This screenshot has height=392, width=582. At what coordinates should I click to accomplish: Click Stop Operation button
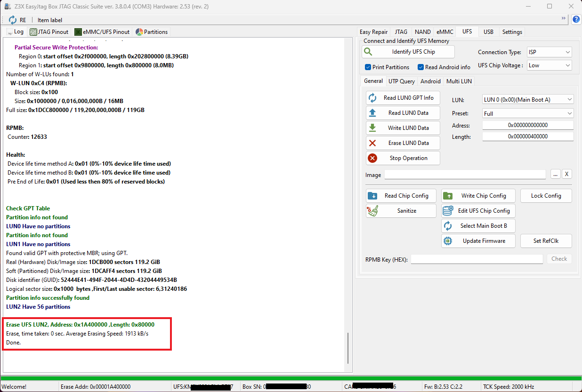point(403,158)
